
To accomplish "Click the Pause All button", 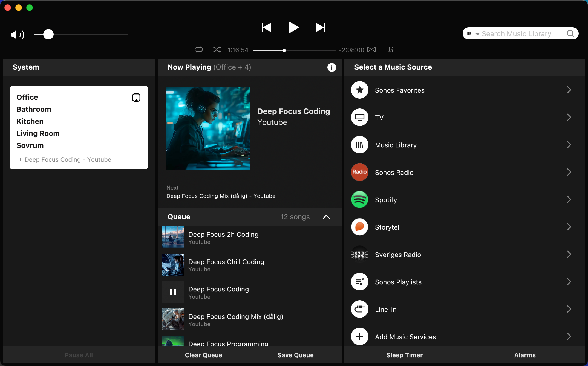I will (79, 355).
